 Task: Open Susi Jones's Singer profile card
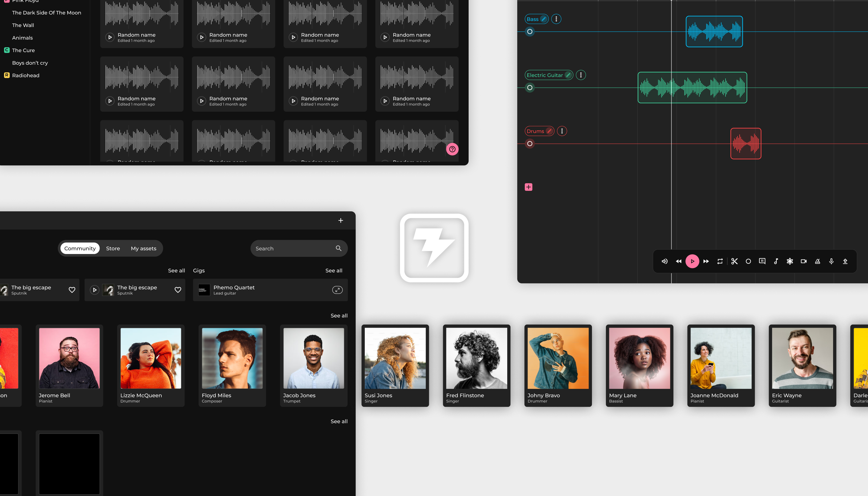click(x=395, y=365)
